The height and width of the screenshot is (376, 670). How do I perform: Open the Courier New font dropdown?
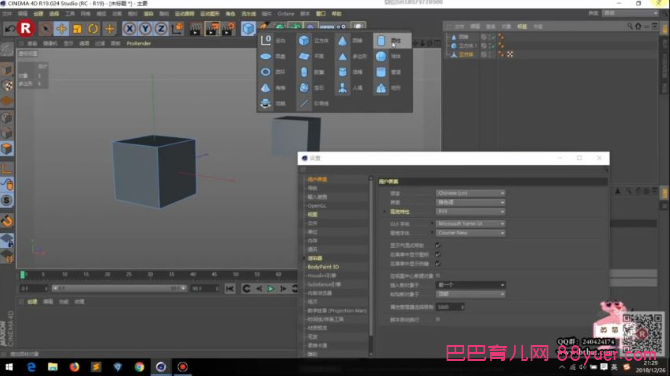470,233
